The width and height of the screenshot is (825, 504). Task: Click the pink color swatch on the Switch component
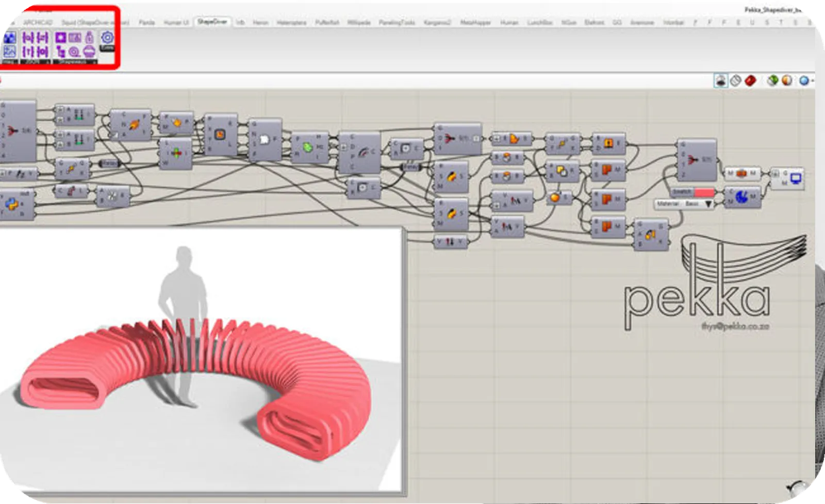704,192
